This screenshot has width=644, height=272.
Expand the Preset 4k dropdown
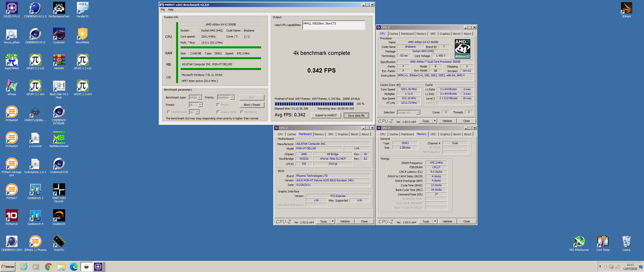click(200, 105)
